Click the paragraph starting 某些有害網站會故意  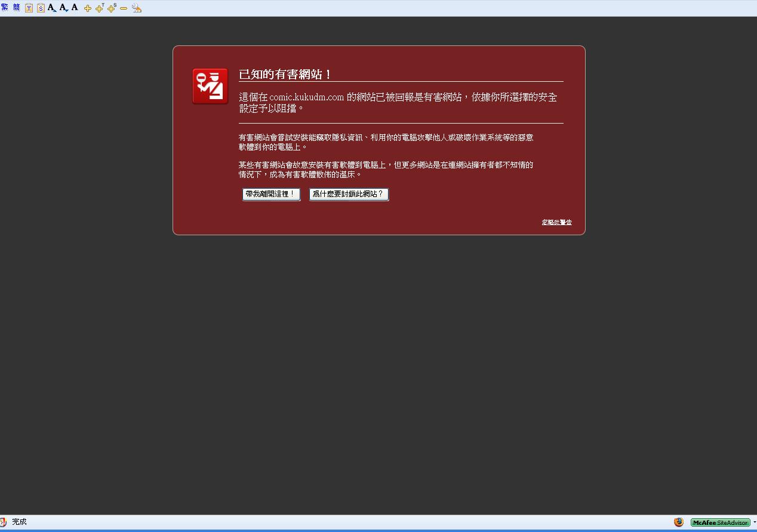[386, 170]
